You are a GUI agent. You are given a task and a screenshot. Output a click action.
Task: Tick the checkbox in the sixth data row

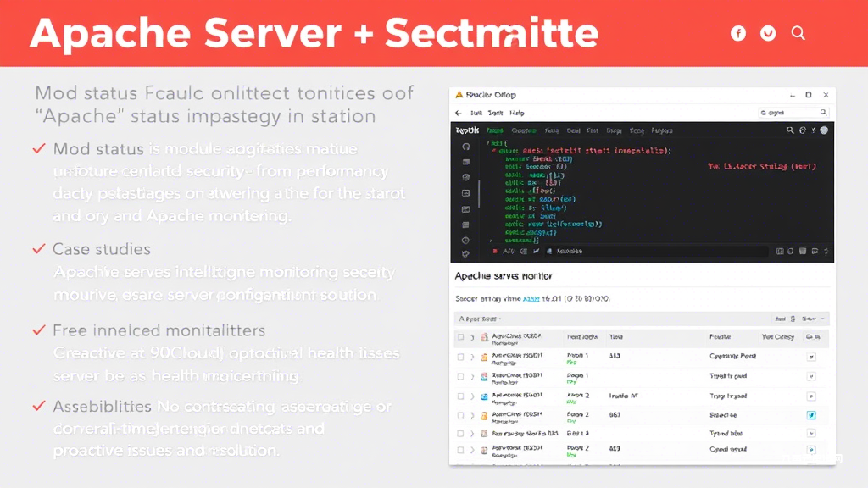[460, 451]
